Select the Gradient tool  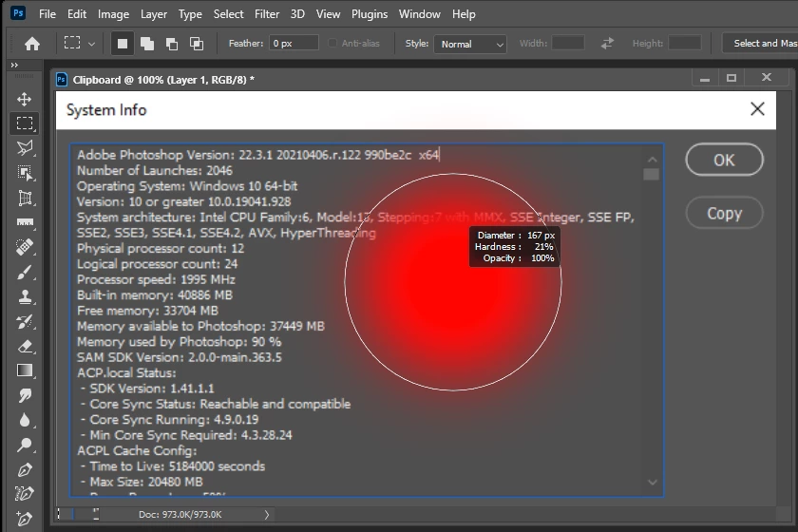[x=25, y=371]
